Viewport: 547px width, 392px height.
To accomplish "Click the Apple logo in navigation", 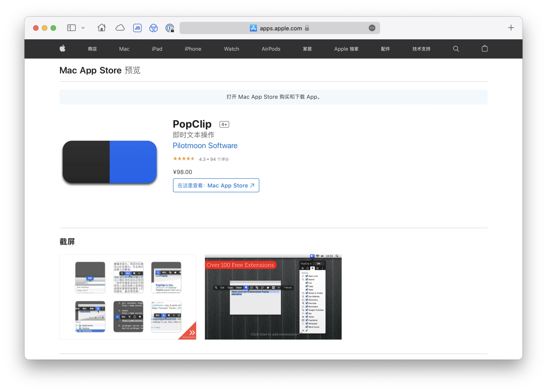I will coord(62,48).
